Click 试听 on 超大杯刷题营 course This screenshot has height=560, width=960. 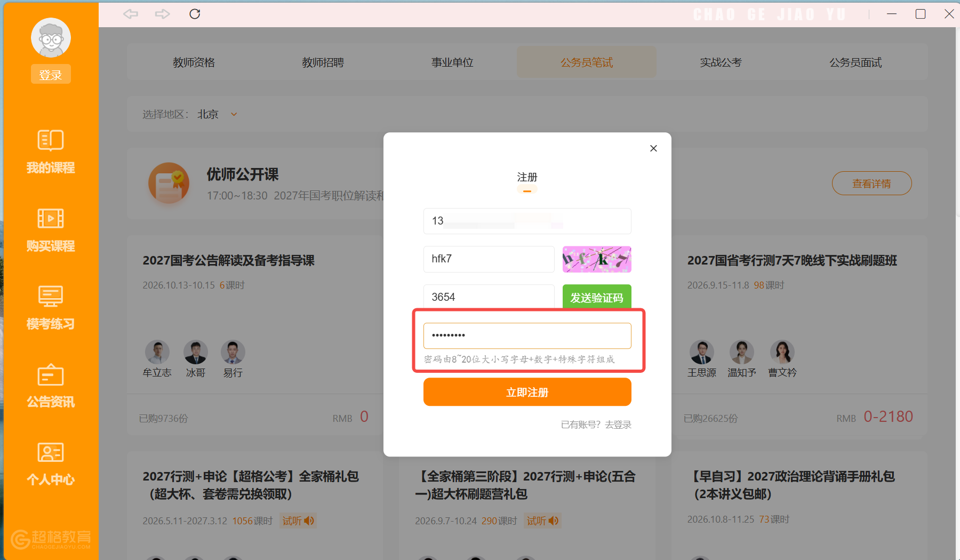542,521
